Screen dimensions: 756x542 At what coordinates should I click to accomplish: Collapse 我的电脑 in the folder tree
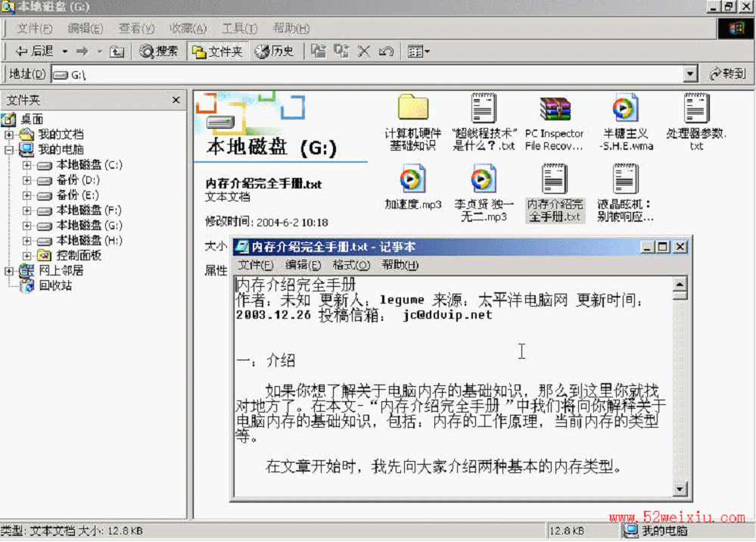point(8,150)
